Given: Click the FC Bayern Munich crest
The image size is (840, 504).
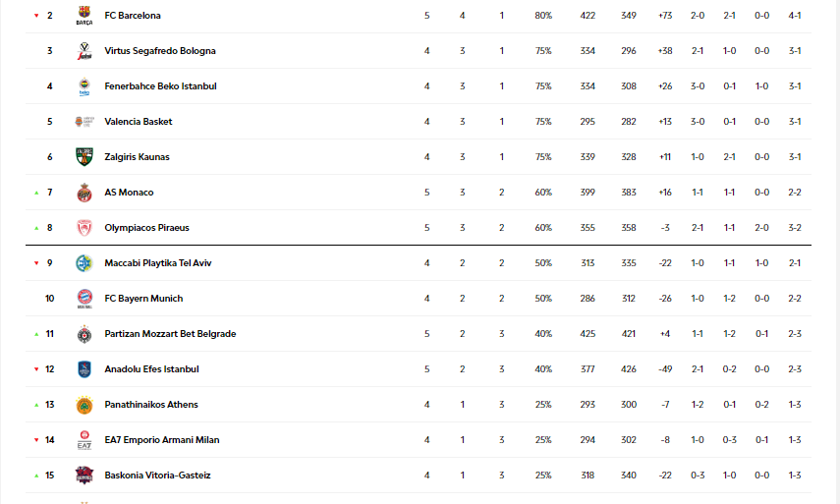Looking at the screenshot, I should [84, 299].
